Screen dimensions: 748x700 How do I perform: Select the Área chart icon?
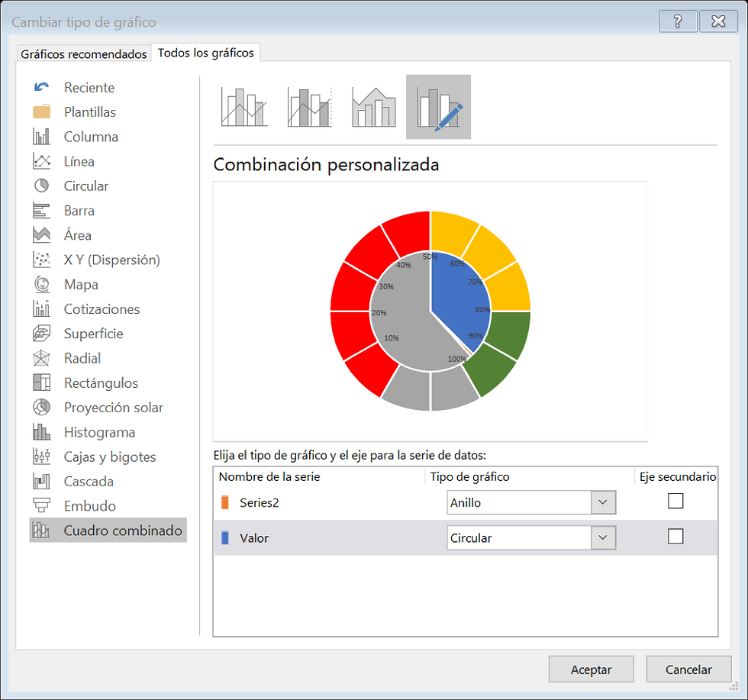pos(41,235)
